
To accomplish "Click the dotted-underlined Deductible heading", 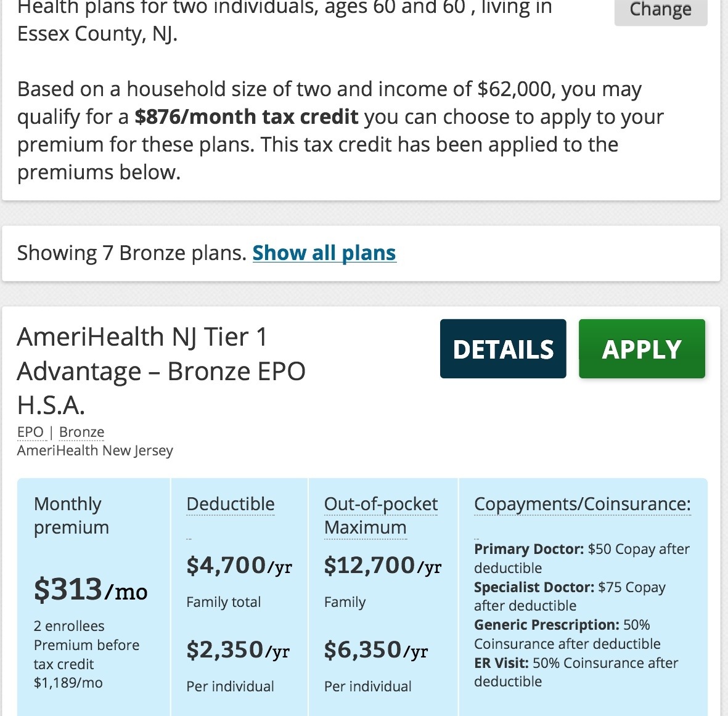I will (x=230, y=504).
